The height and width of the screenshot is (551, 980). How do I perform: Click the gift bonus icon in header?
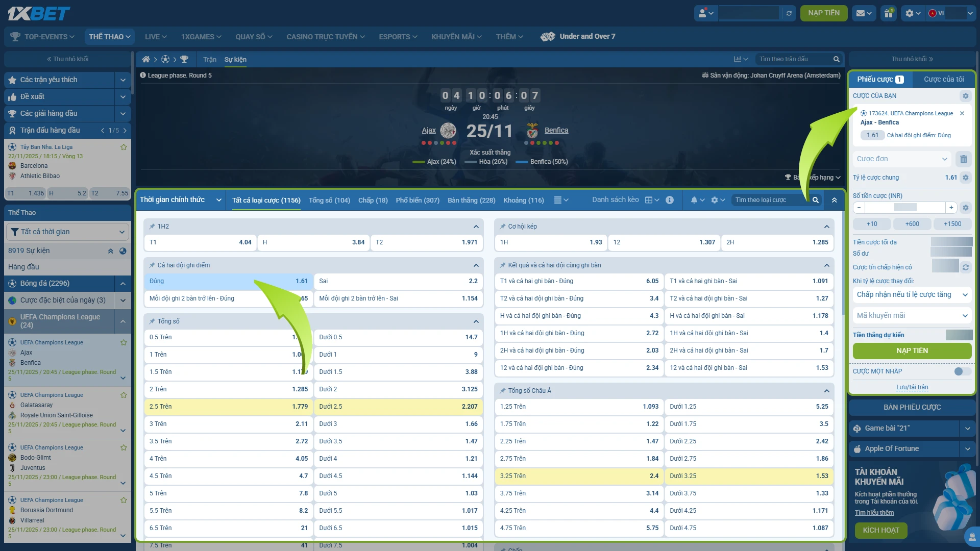point(889,13)
